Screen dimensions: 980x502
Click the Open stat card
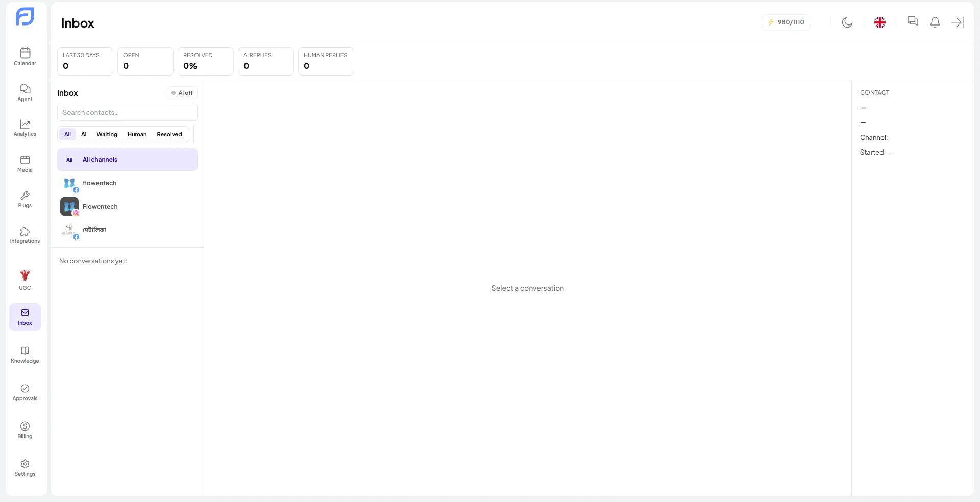pyautogui.click(x=145, y=61)
